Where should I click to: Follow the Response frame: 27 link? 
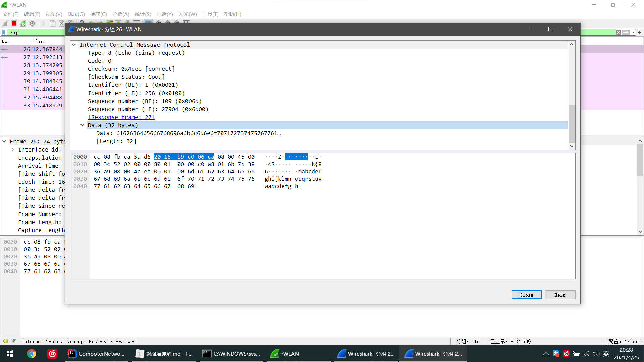pyautogui.click(x=121, y=117)
